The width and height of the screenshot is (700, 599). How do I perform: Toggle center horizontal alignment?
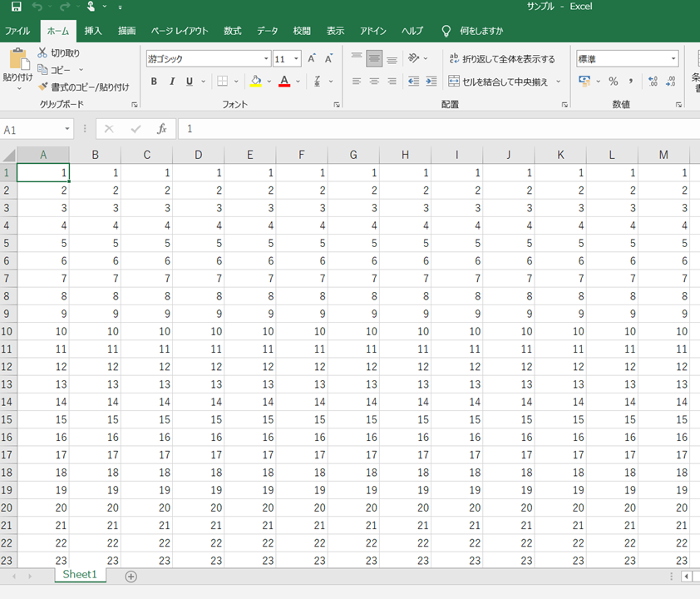click(374, 81)
